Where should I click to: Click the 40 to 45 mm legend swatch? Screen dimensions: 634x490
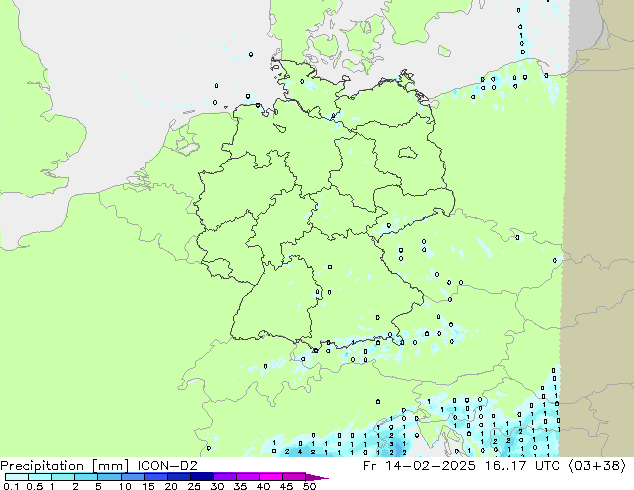click(x=271, y=477)
